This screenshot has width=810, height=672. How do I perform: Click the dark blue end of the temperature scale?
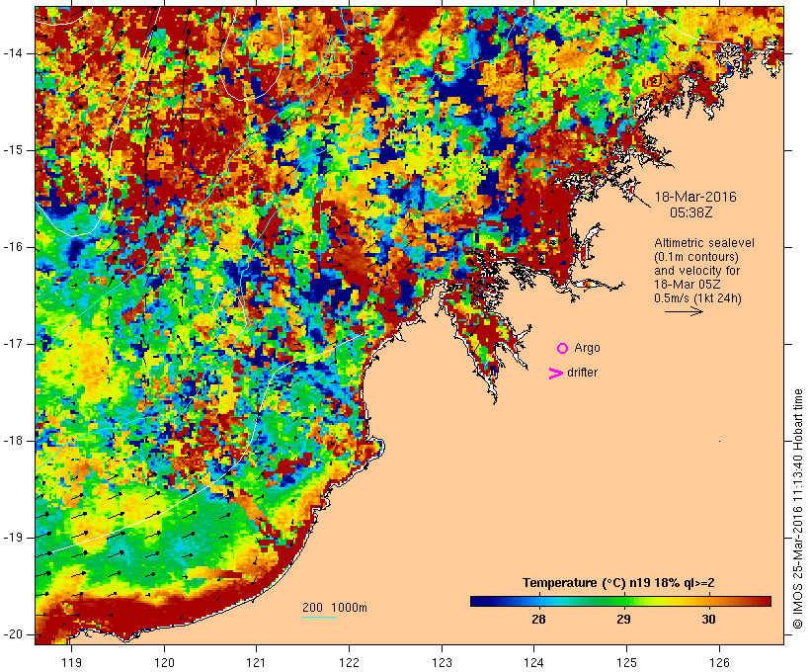click(475, 601)
